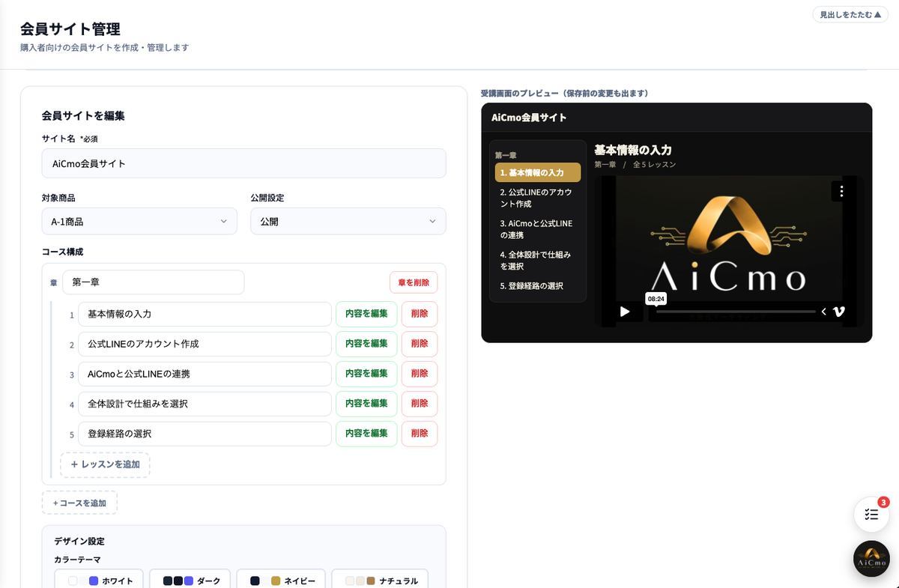
Task: Add a lesson with レッスンを追加
Action: tap(105, 464)
